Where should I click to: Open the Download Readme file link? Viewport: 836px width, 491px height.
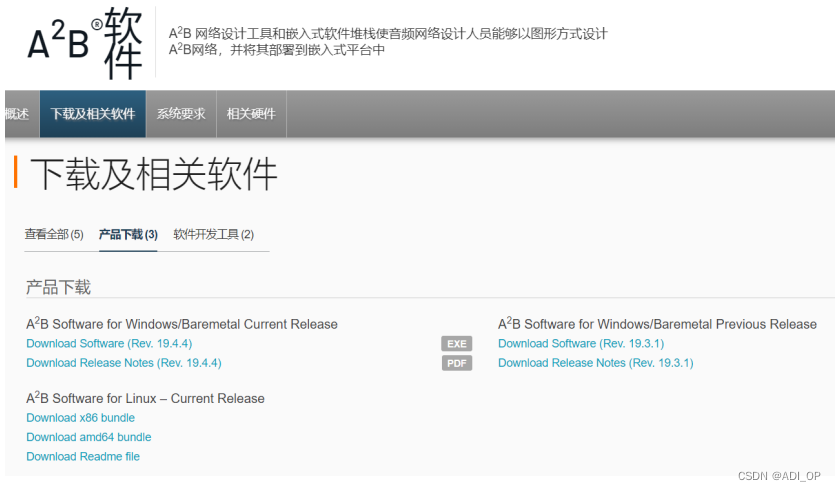[x=83, y=457]
